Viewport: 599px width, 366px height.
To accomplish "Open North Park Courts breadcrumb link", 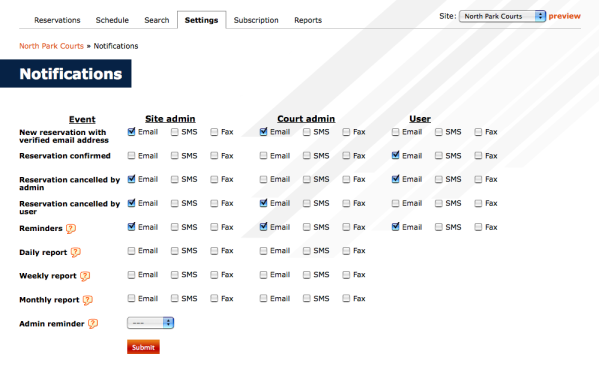I will 51,46.
